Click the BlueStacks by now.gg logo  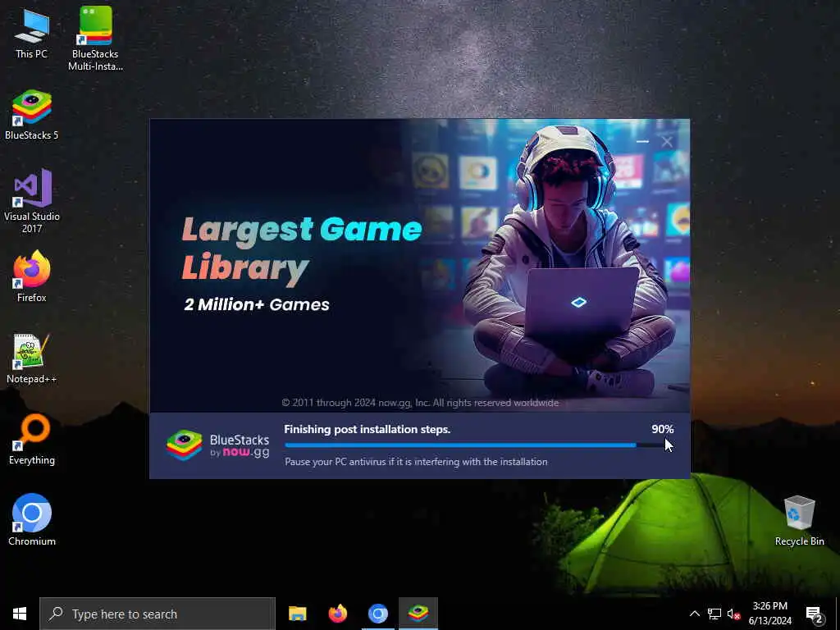point(217,445)
